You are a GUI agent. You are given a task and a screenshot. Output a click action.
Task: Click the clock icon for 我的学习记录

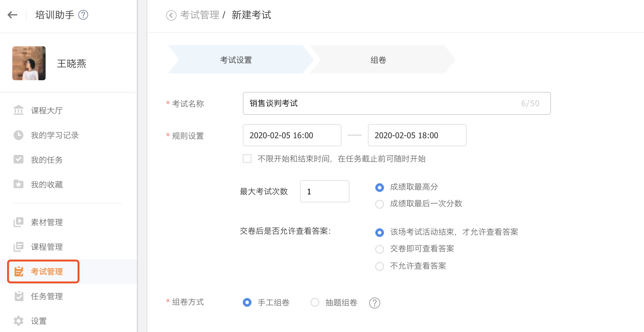pos(18,135)
